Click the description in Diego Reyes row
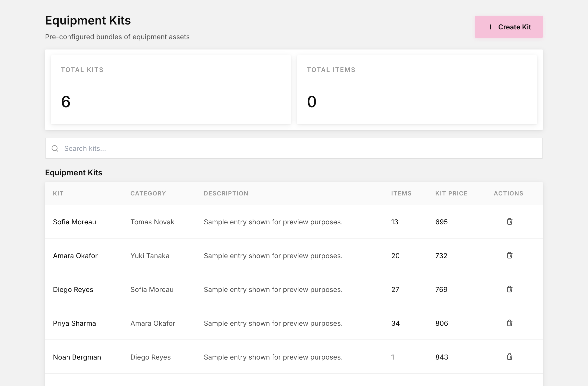 click(273, 289)
